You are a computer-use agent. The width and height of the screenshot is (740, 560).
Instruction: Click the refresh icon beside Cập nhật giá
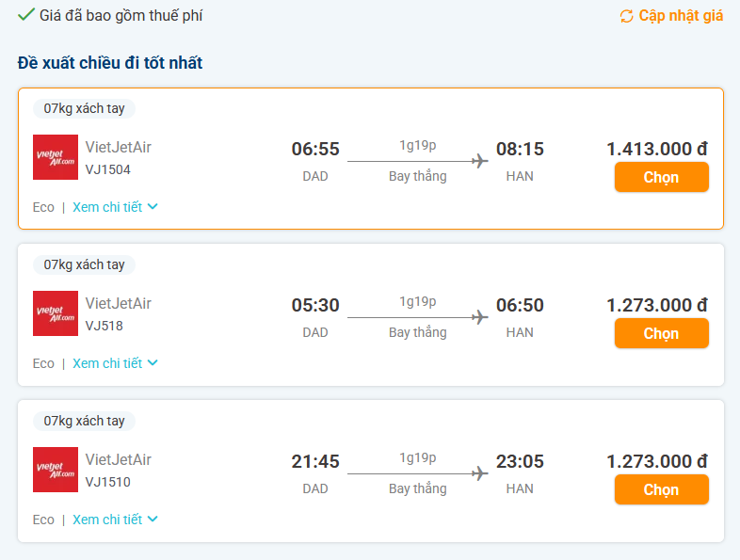626,16
